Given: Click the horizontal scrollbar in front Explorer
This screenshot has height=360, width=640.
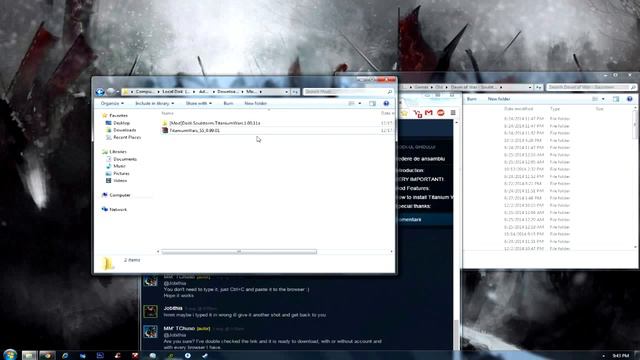Looking at the screenshot, I should coord(239,251).
